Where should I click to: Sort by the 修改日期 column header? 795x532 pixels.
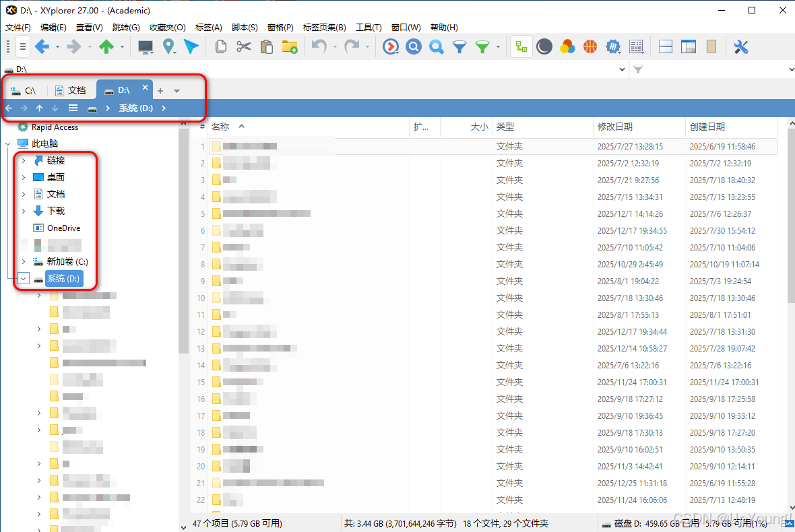pyautogui.click(x=614, y=127)
